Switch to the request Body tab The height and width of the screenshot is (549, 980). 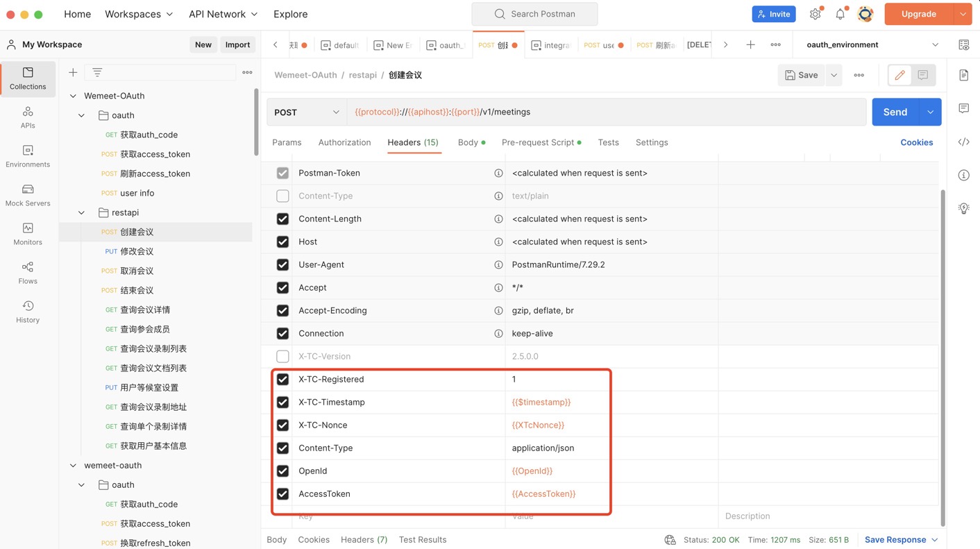pyautogui.click(x=471, y=142)
